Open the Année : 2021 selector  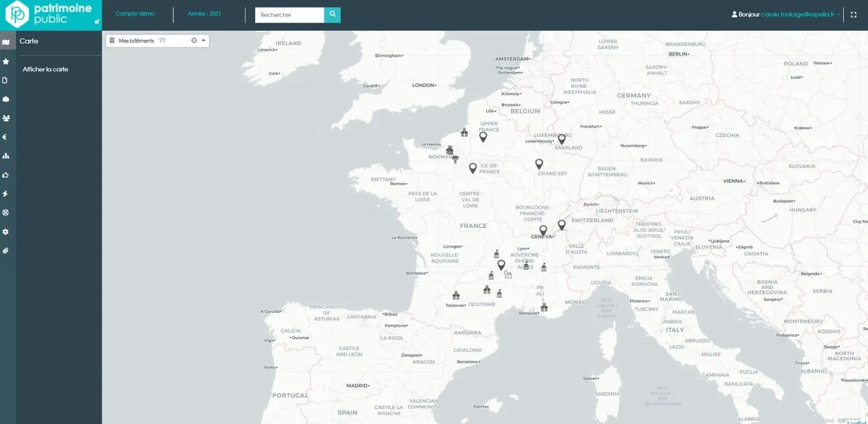pyautogui.click(x=204, y=14)
